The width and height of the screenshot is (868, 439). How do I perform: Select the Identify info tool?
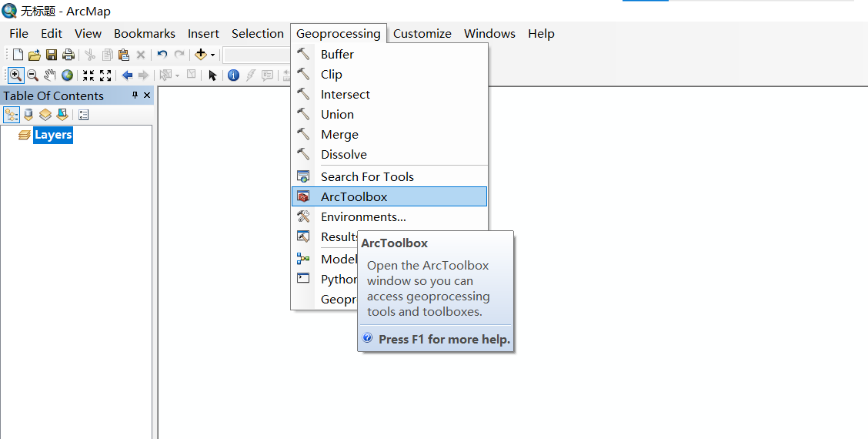pos(234,75)
